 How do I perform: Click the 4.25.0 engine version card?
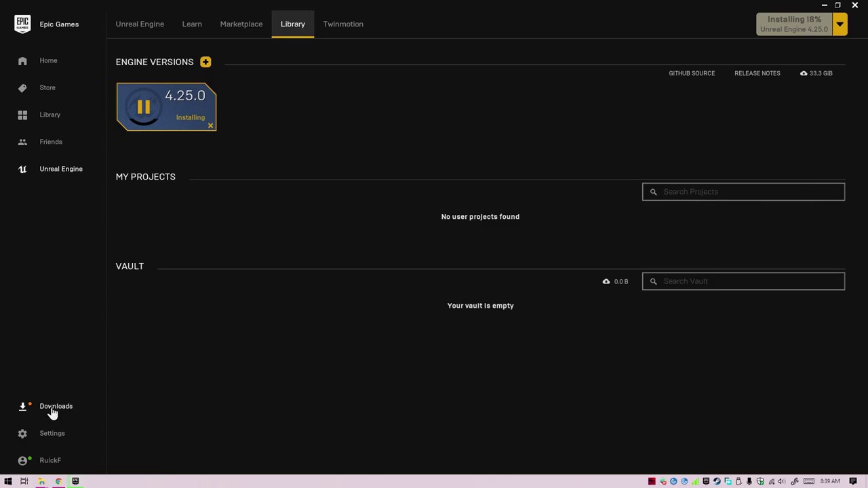point(166,106)
